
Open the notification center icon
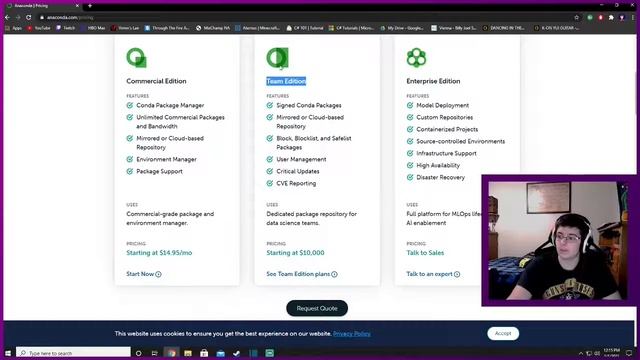[629, 353]
